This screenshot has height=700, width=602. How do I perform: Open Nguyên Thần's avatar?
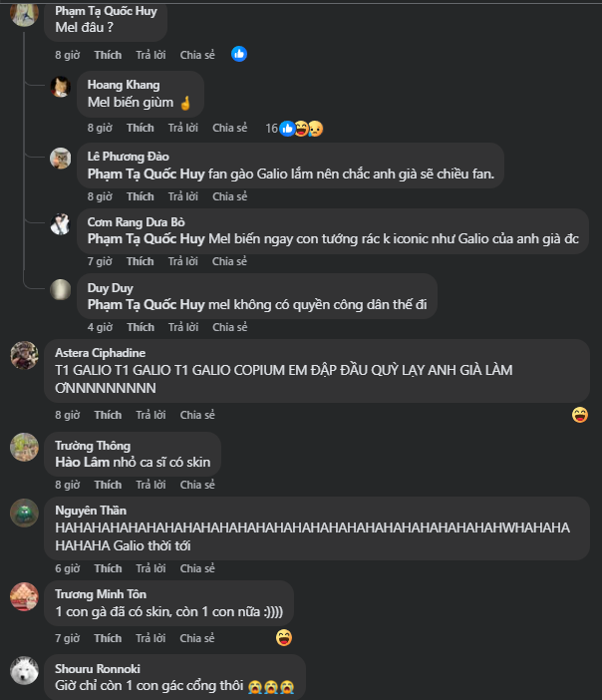(x=25, y=513)
